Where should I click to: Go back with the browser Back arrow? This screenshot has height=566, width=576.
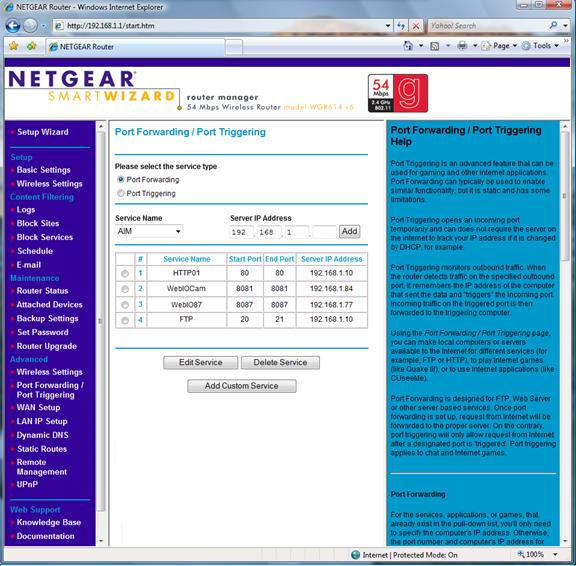(13, 26)
